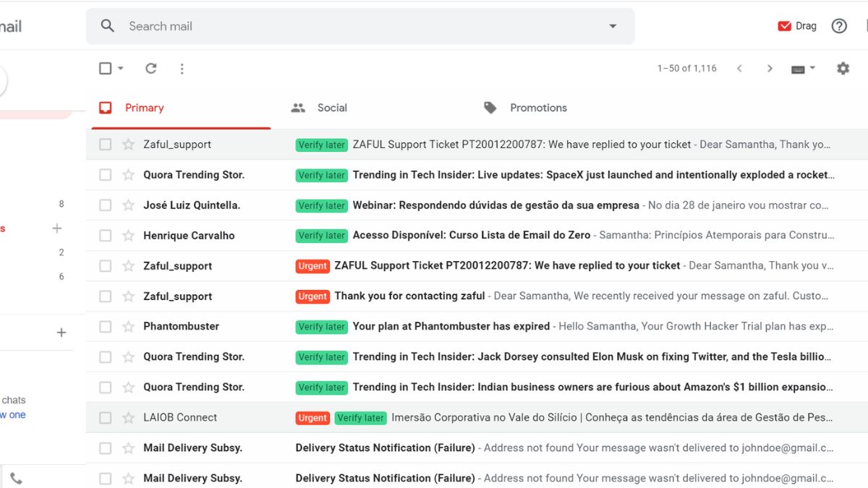Click sender name 'LAIOB Connect'
Screen dimensions: 868x488
tap(180, 418)
